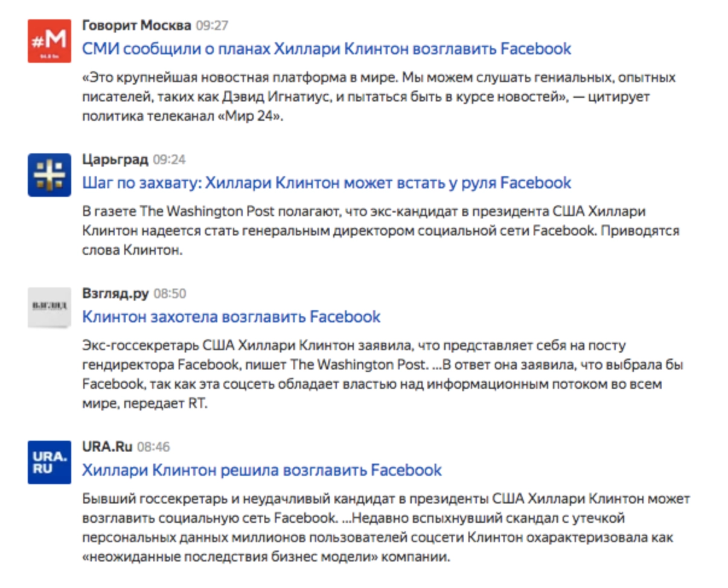The image size is (728, 588).
Task: Click the URA.RU blue square logo
Action: (49, 462)
